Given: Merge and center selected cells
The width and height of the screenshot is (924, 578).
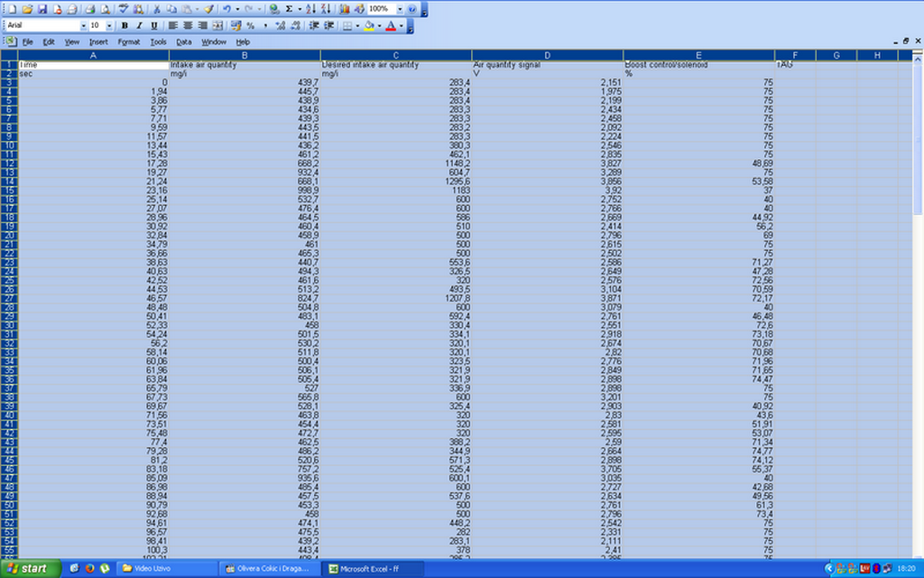Looking at the screenshot, I should [218, 25].
